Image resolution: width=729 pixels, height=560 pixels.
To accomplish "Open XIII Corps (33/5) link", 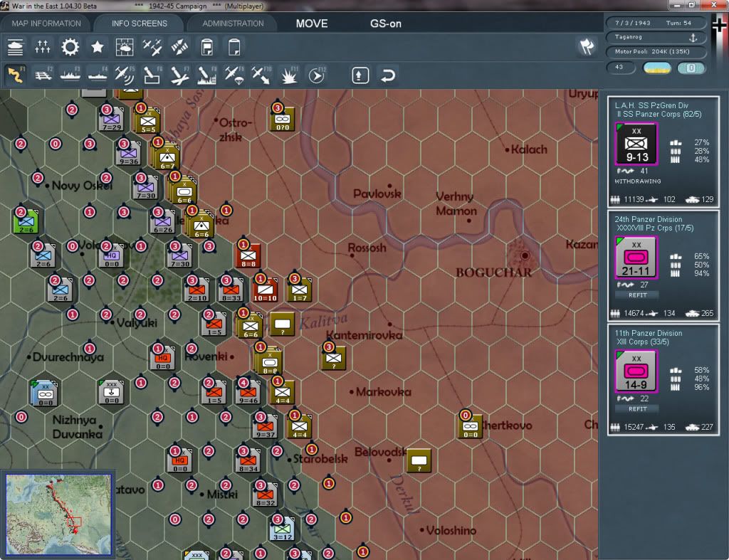I will 643,342.
